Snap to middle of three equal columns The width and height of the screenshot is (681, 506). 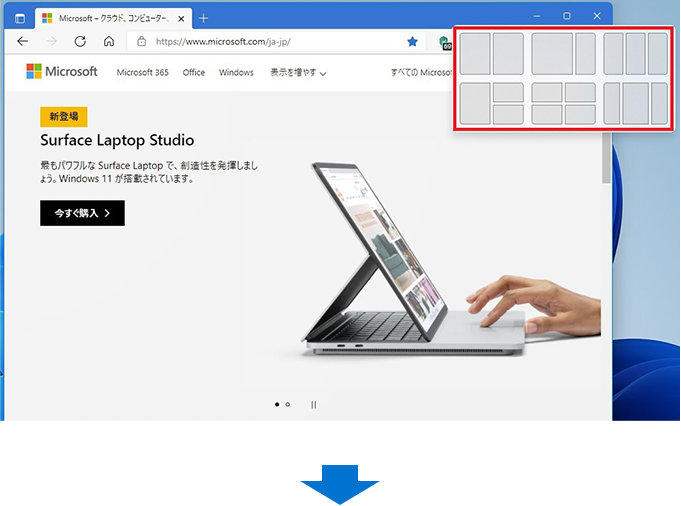point(635,54)
